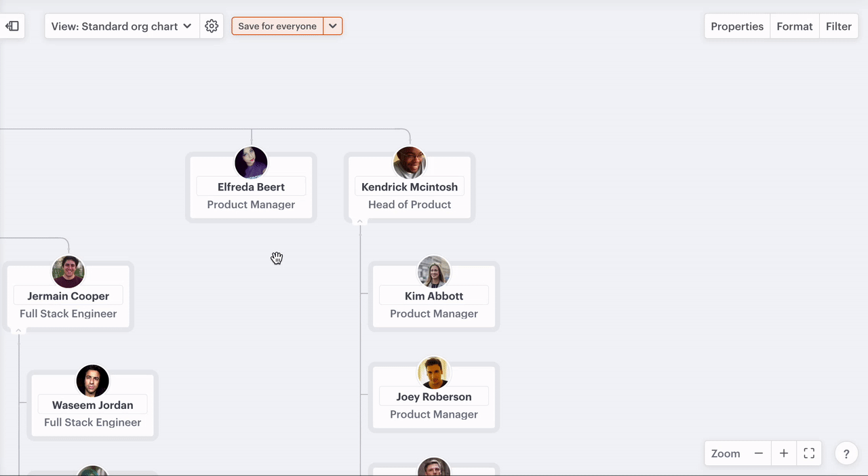
Task: Open the Format tab
Action: point(794,26)
